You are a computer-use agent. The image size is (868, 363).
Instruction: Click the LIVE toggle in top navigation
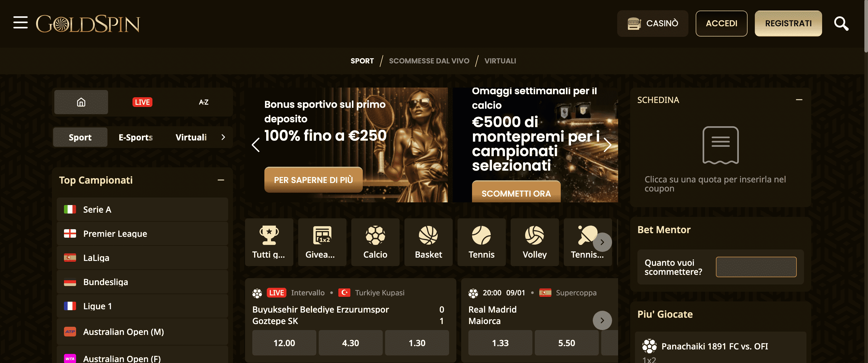point(142,101)
